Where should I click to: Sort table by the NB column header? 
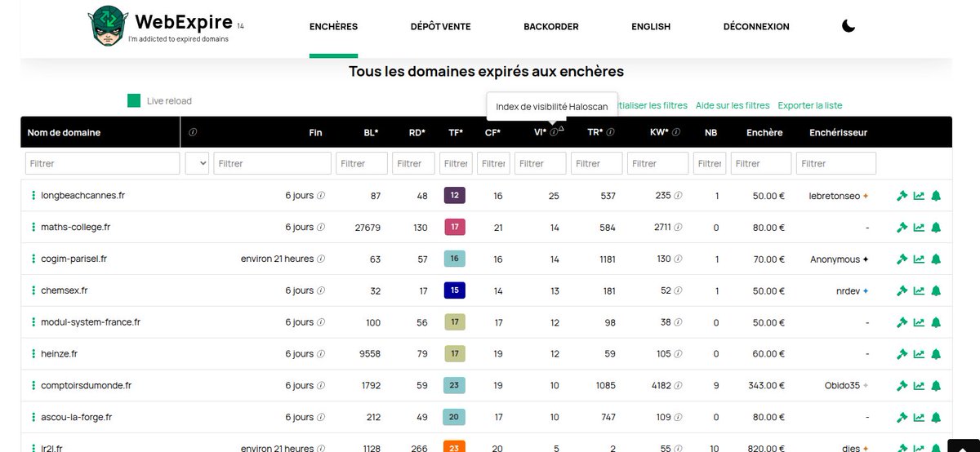710,132
